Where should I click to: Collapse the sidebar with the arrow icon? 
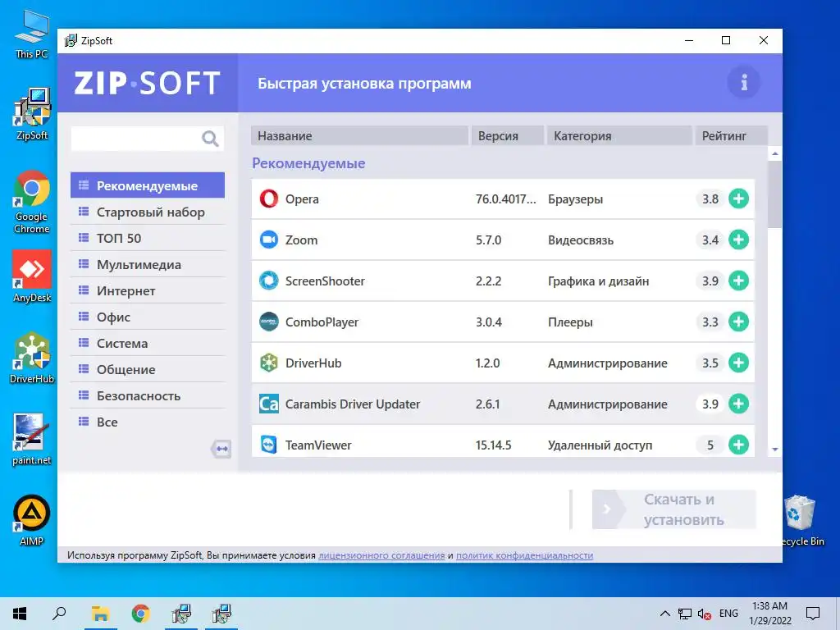pyautogui.click(x=221, y=449)
